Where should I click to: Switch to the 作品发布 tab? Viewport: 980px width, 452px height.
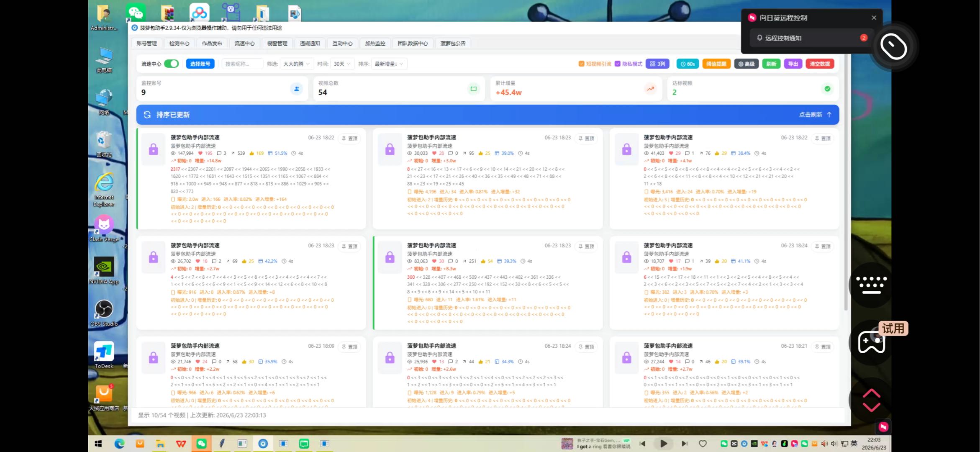click(212, 43)
